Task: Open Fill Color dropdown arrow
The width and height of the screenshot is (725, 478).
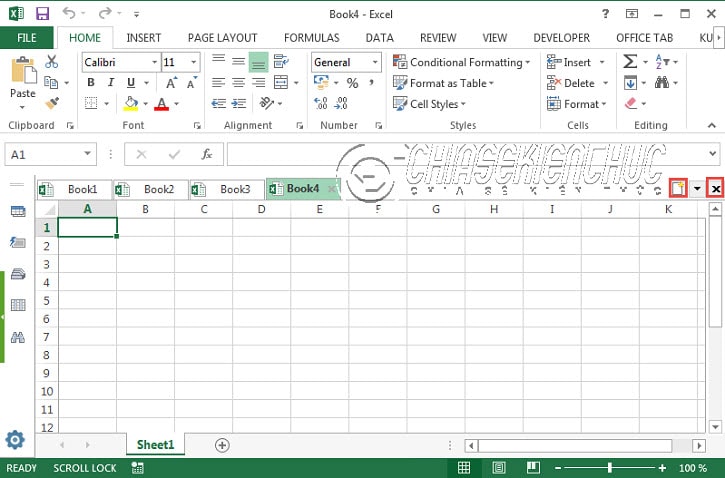Action: pos(146,104)
